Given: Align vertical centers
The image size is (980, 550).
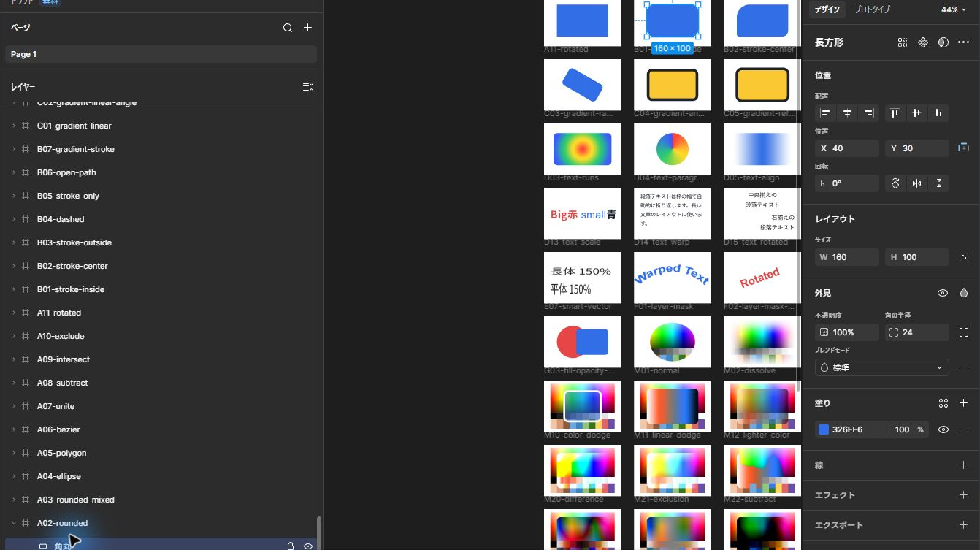Looking at the screenshot, I should (x=916, y=113).
